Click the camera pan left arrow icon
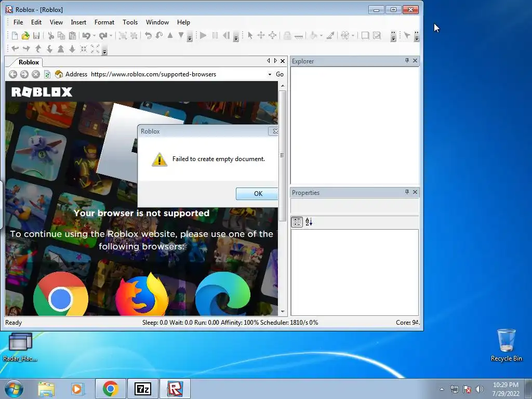 pyautogui.click(x=15, y=49)
